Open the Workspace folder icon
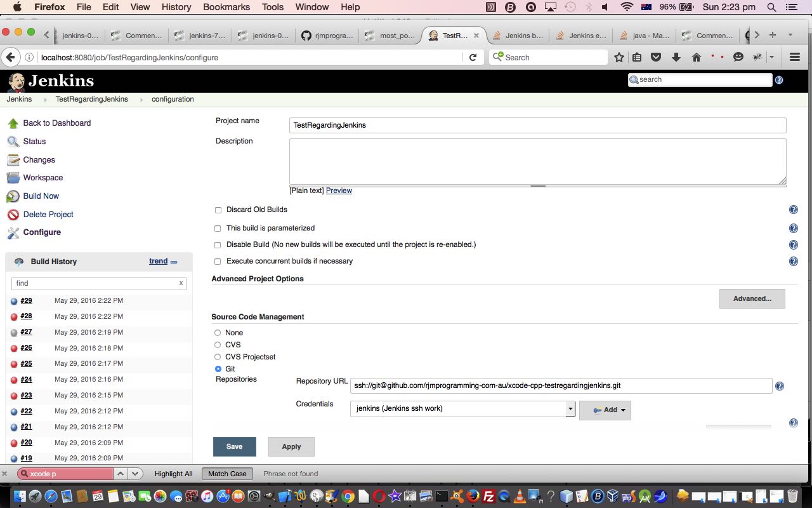Image resolution: width=812 pixels, height=508 pixels. (x=13, y=178)
